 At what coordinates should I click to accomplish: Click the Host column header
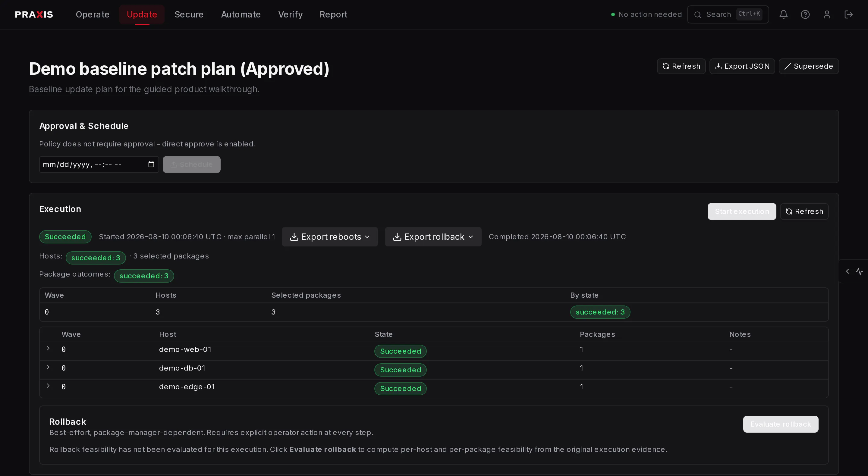pyautogui.click(x=168, y=334)
